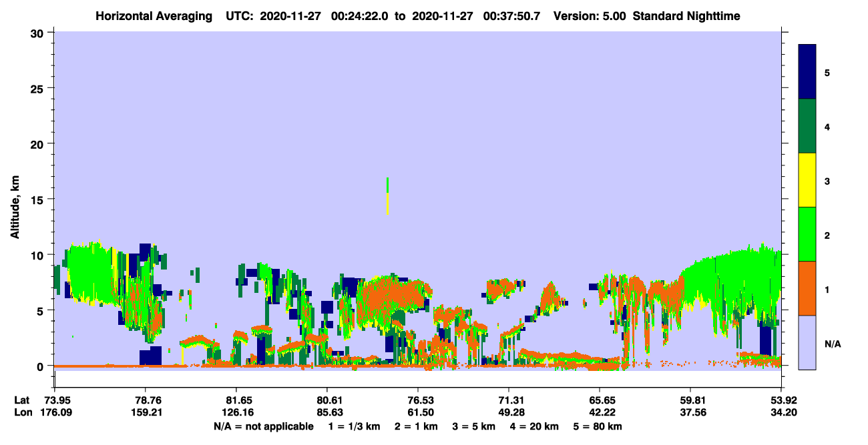
Task: Click longitude value 126.16
Action: (x=236, y=412)
